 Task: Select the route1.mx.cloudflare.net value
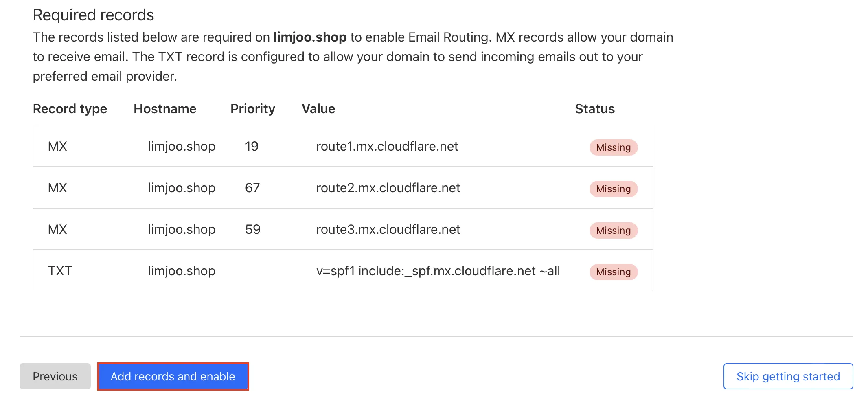[387, 146]
